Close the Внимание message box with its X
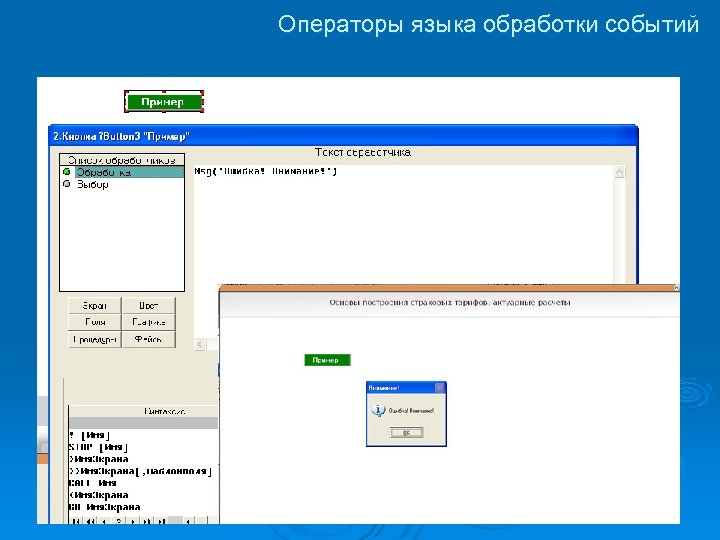Viewport: 720px width, 540px height. click(439, 388)
